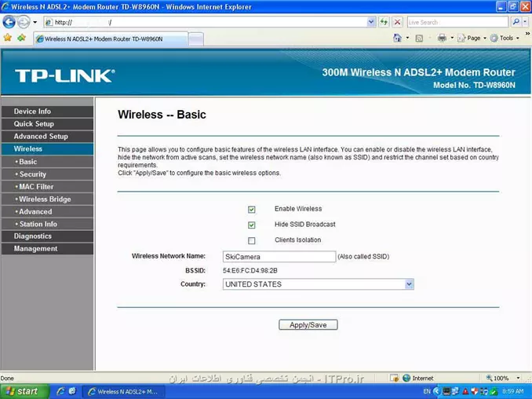This screenshot has height=399, width=532.
Task: Expand the zoom level dropdown arrow
Action: [x=518, y=378]
